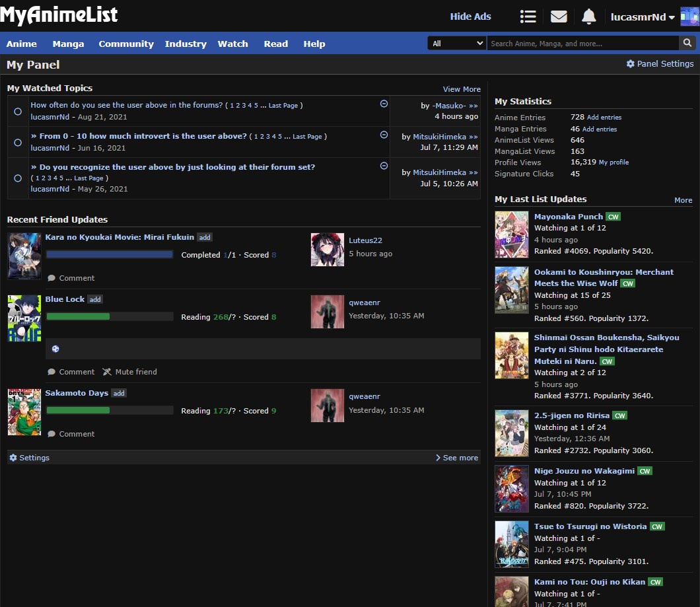Click the lucasmrNd profile avatar

pyautogui.click(x=689, y=17)
